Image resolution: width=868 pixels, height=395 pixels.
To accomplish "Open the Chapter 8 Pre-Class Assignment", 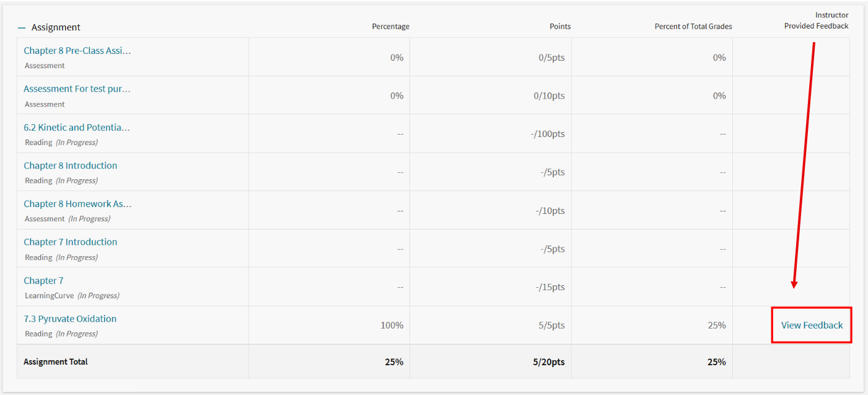I will (77, 50).
